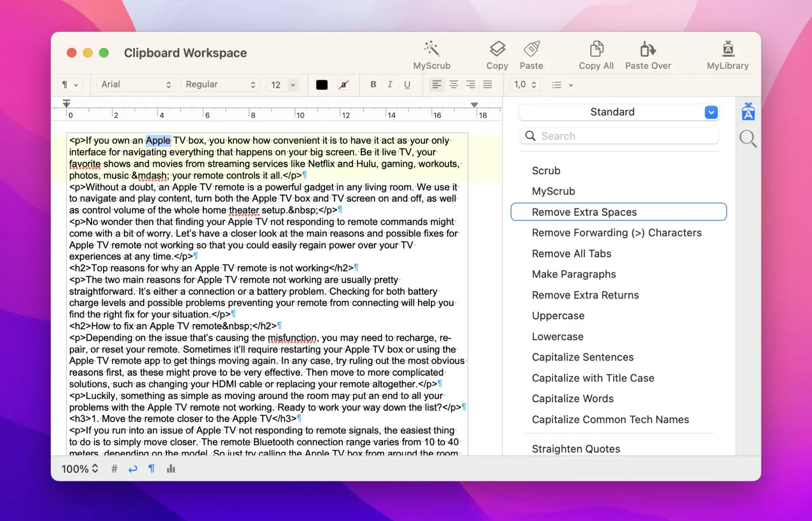Toggle italic formatting
This screenshot has height=521, width=812.
click(390, 84)
